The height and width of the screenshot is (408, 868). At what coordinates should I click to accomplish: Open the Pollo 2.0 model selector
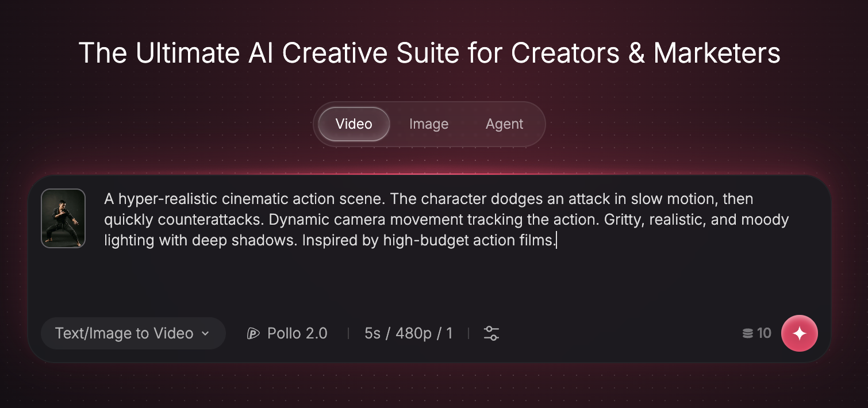(287, 333)
